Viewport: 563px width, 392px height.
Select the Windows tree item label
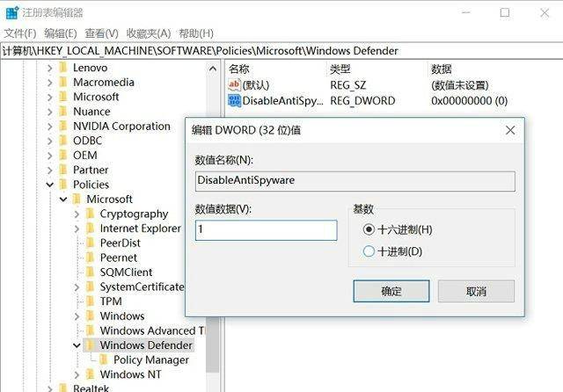[122, 316]
